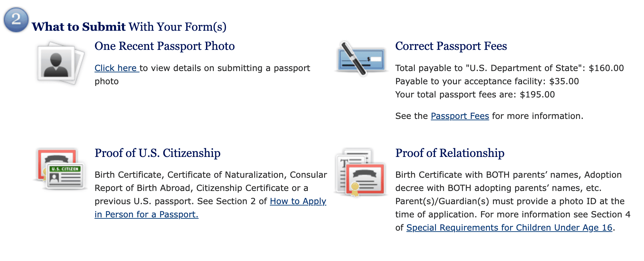Open Special Requirements for Children Under Age 16
The width and height of the screenshot is (644, 261).
509,228
